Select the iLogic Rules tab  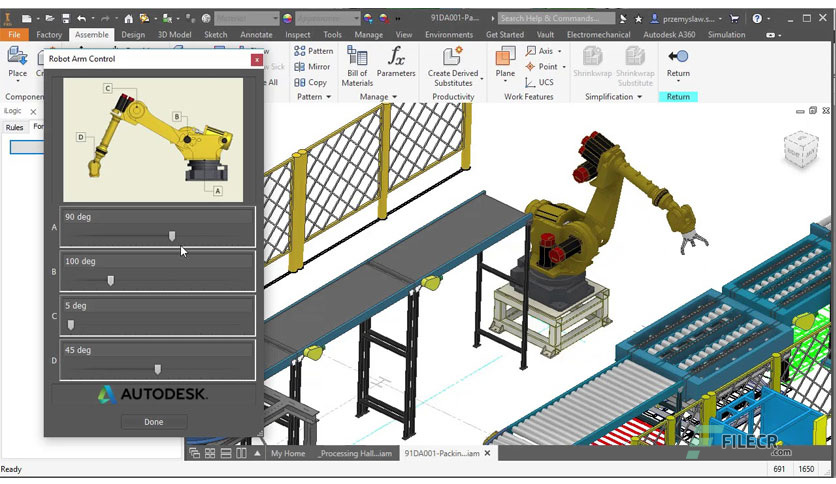point(14,127)
